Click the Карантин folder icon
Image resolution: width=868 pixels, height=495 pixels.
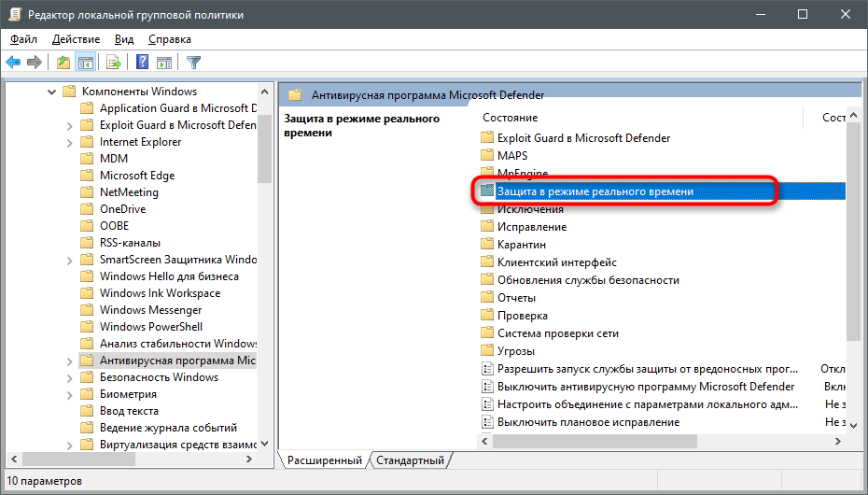coord(487,244)
